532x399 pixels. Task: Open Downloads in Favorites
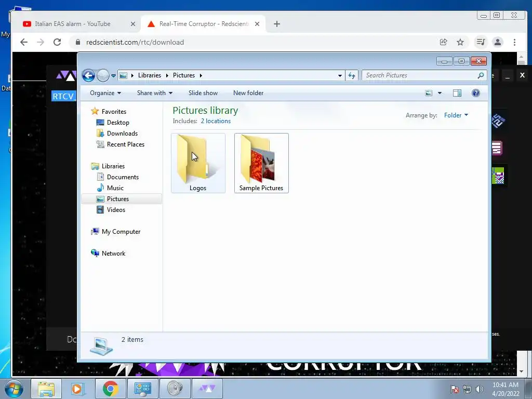tap(122, 134)
